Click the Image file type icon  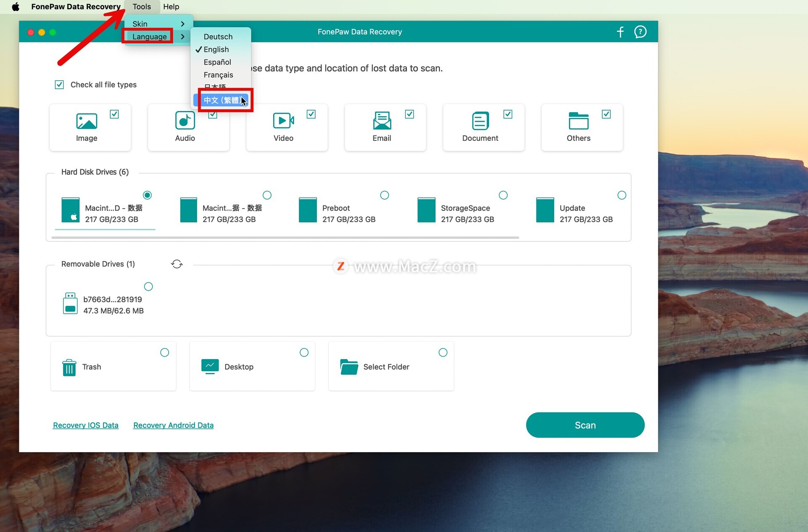pyautogui.click(x=87, y=121)
